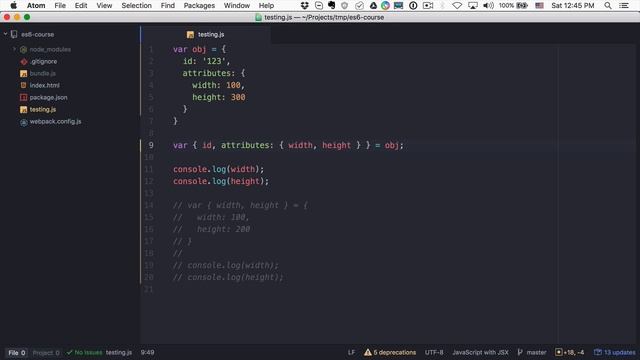Open Spotlight search
Screen dimensions: 640x360
[608, 5]
